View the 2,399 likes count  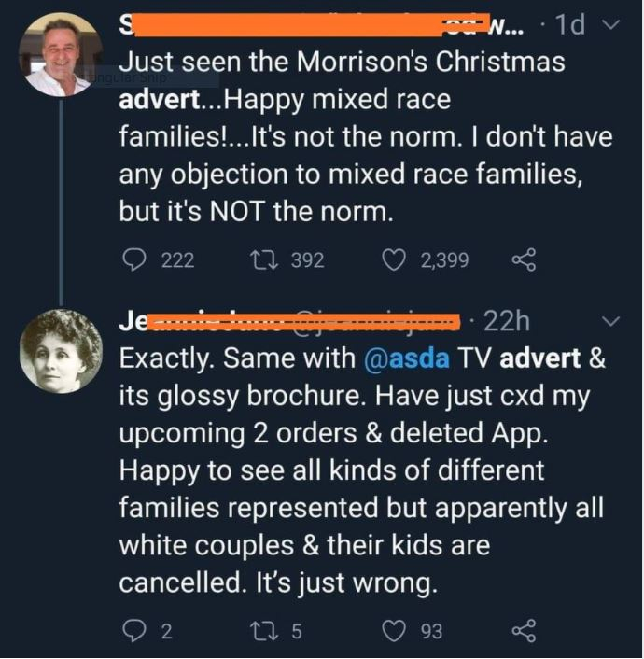(x=443, y=260)
